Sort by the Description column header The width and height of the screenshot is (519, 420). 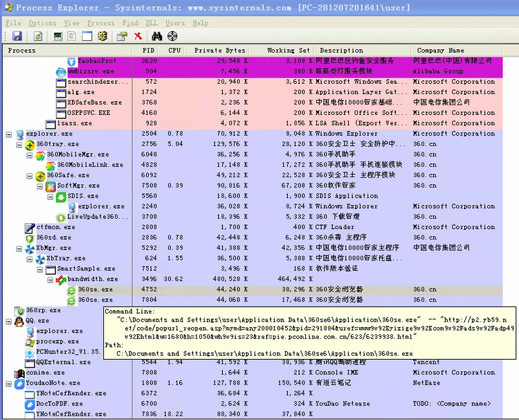pyautogui.click(x=363, y=51)
